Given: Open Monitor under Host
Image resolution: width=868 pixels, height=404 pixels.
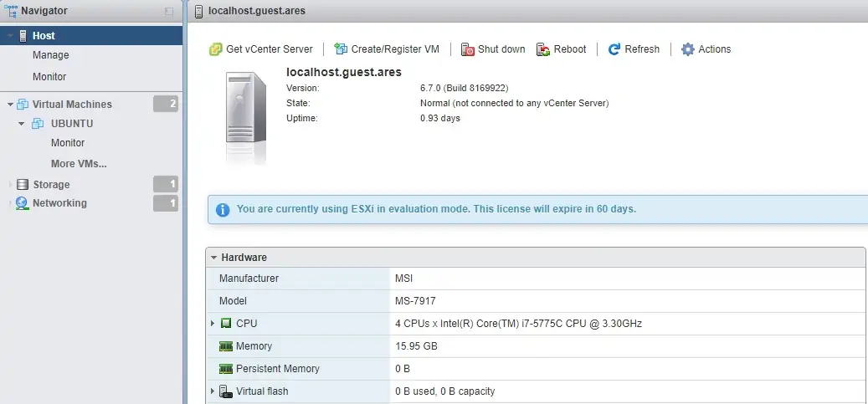Looking at the screenshot, I should 49,76.
